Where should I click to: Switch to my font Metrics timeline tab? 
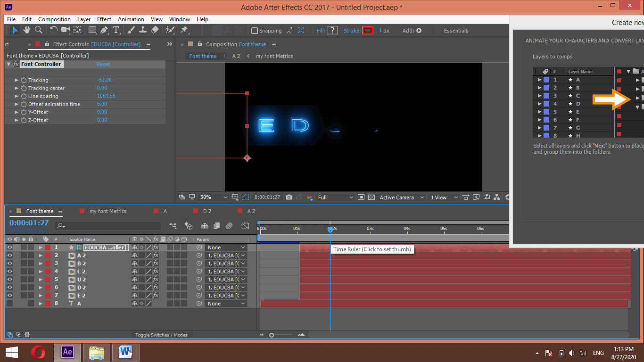pyautogui.click(x=108, y=211)
